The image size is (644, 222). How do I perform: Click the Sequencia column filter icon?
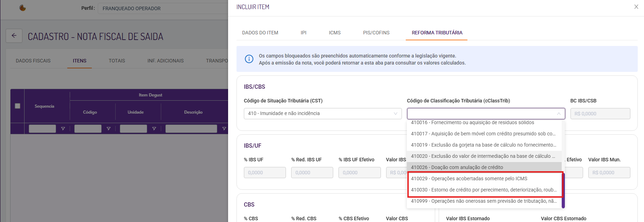63,129
